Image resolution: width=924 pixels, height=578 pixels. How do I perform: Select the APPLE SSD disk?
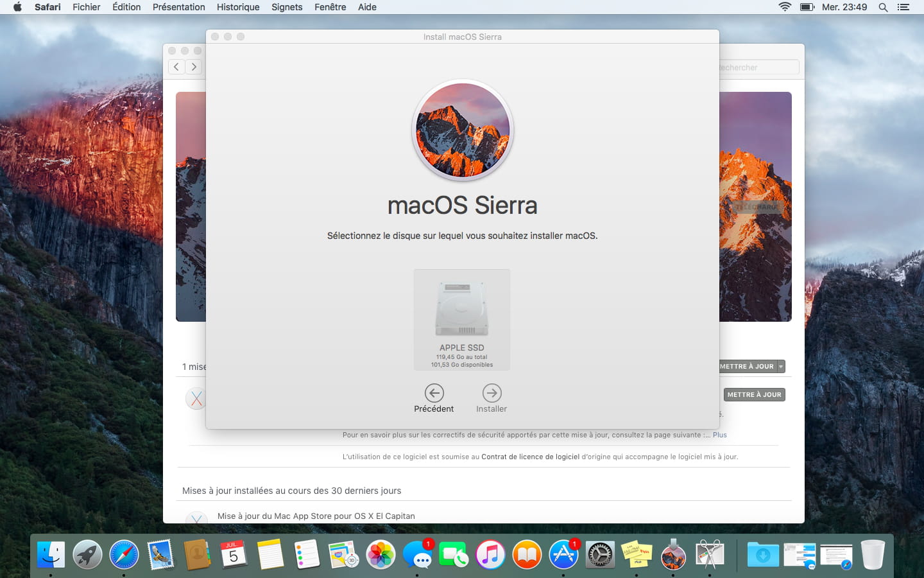tap(462, 320)
